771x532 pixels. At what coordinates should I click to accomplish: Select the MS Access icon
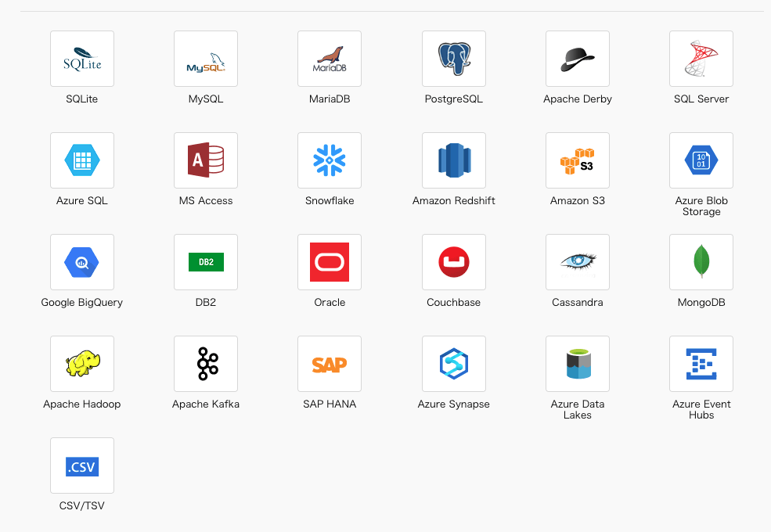[x=206, y=160]
